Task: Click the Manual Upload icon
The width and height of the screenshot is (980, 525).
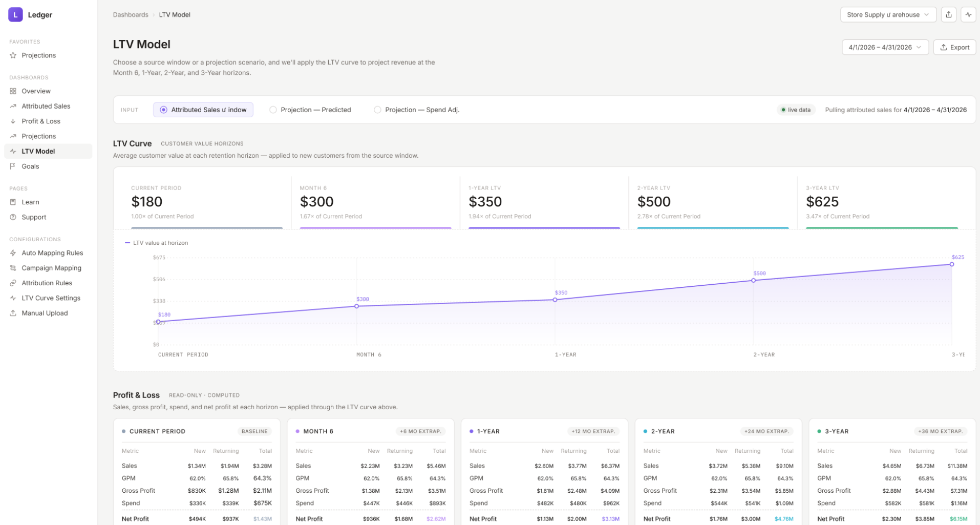Action: [13, 313]
